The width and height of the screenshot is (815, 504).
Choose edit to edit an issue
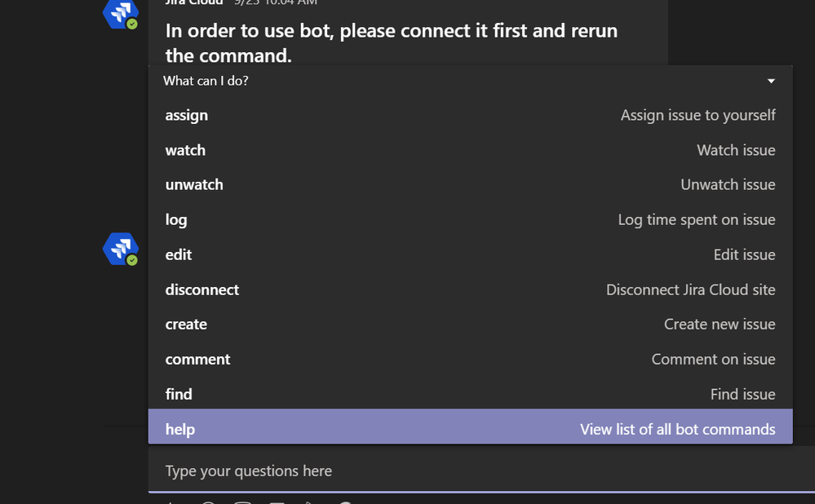tap(179, 254)
